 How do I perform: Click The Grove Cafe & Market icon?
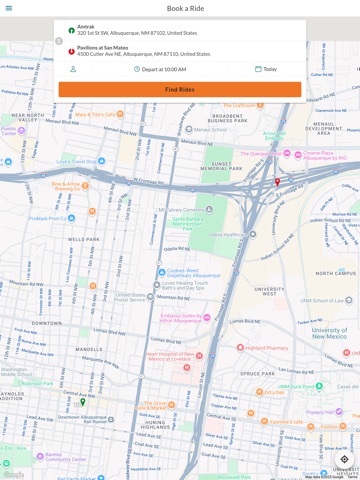(x=171, y=405)
